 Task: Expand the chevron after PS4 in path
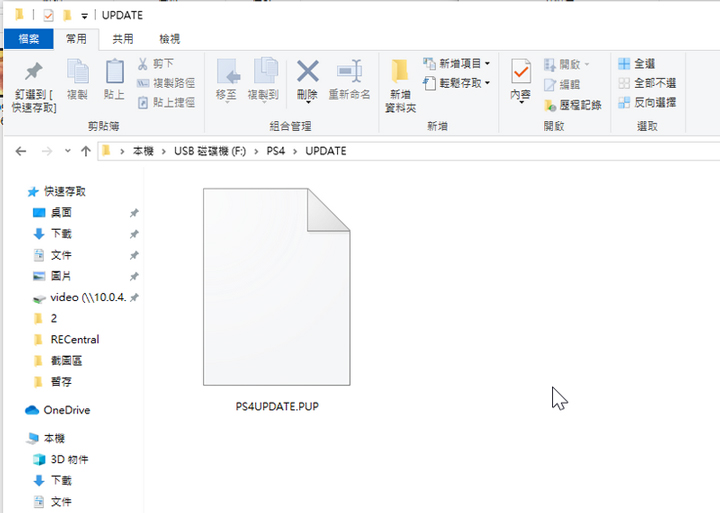[x=295, y=151]
